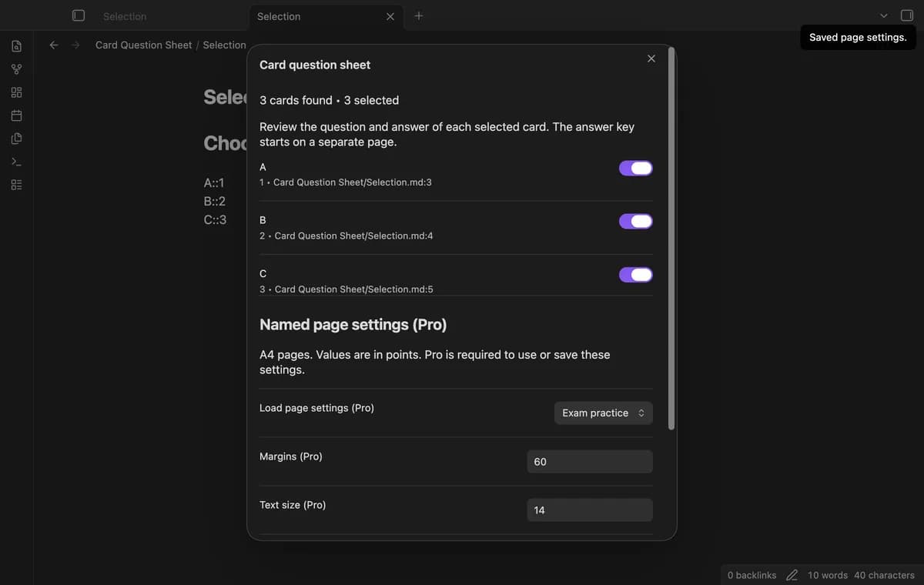Click the 0 backlinks status item

(x=752, y=575)
